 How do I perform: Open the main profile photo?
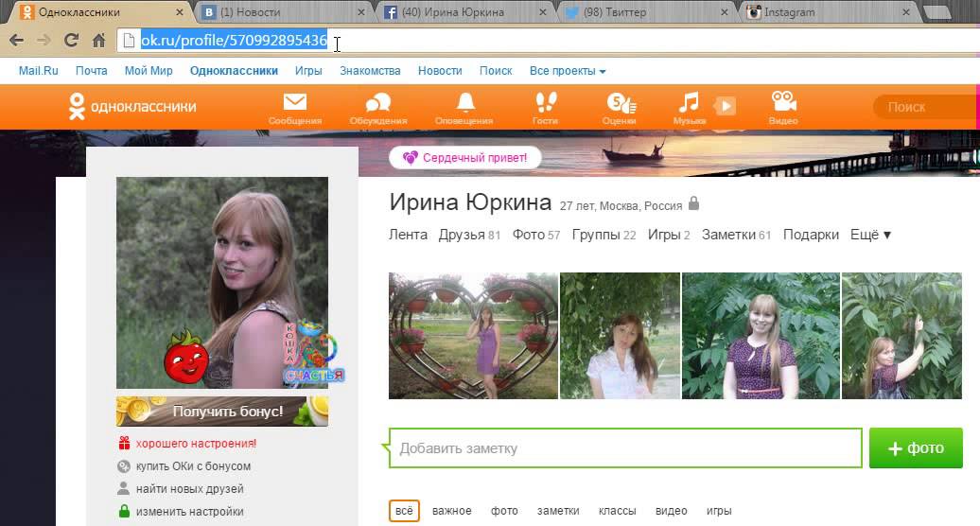(x=222, y=282)
